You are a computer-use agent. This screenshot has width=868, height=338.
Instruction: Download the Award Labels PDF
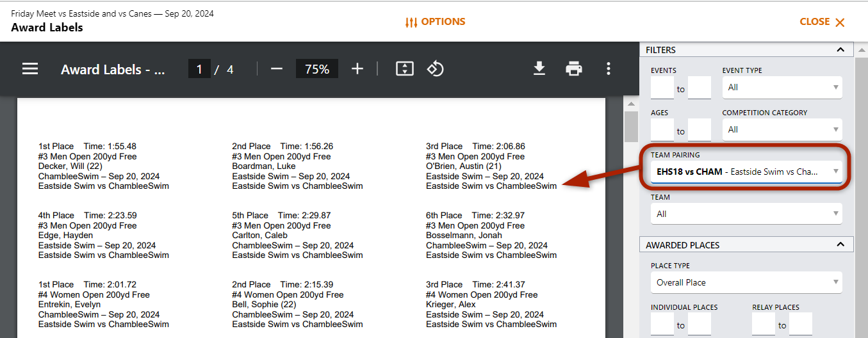tap(539, 69)
